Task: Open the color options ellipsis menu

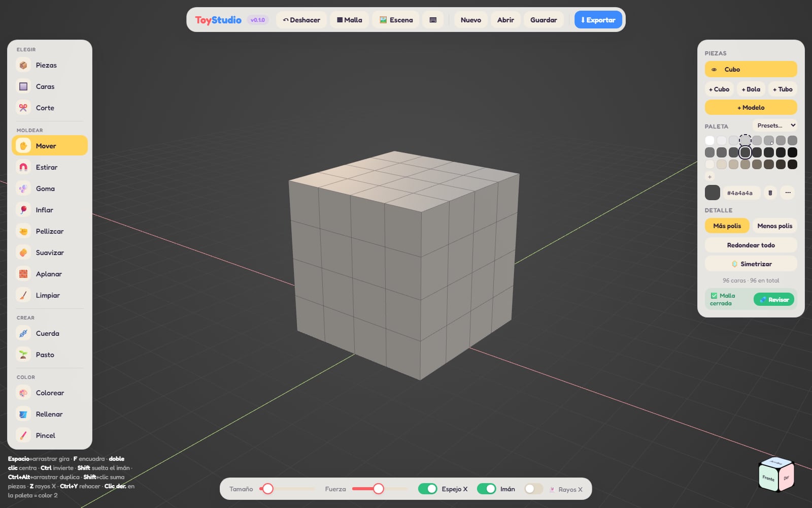Action: (788, 193)
